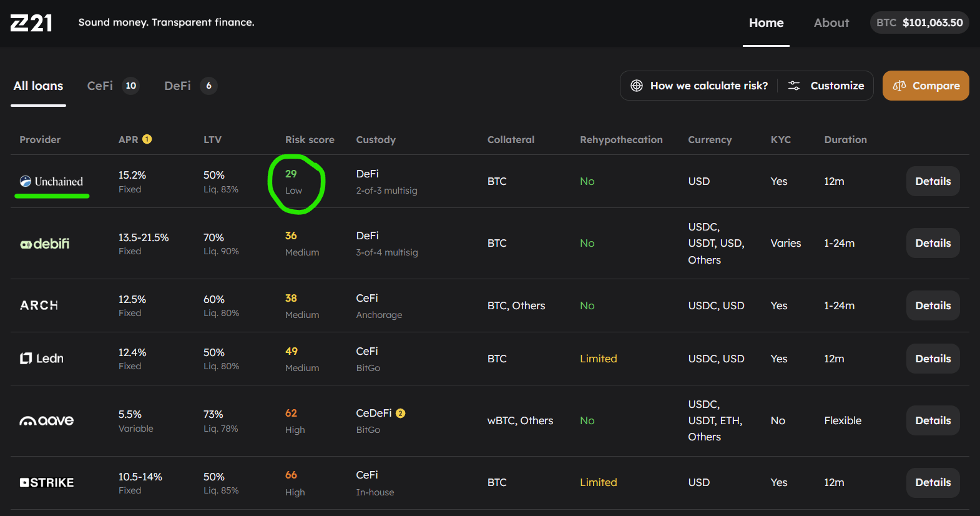
Task: Click the Currency column header
Action: pos(710,139)
